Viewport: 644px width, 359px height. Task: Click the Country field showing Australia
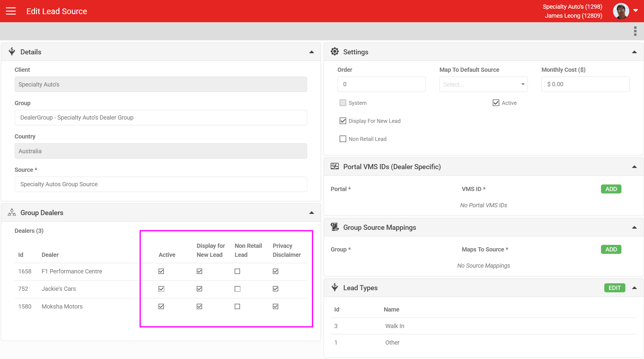(161, 151)
